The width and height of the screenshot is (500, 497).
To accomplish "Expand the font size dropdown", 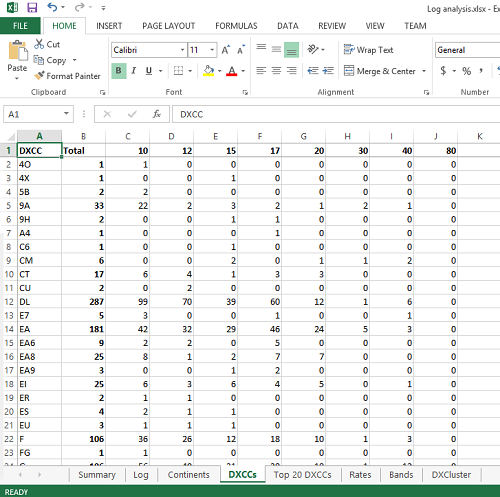I will [212, 50].
